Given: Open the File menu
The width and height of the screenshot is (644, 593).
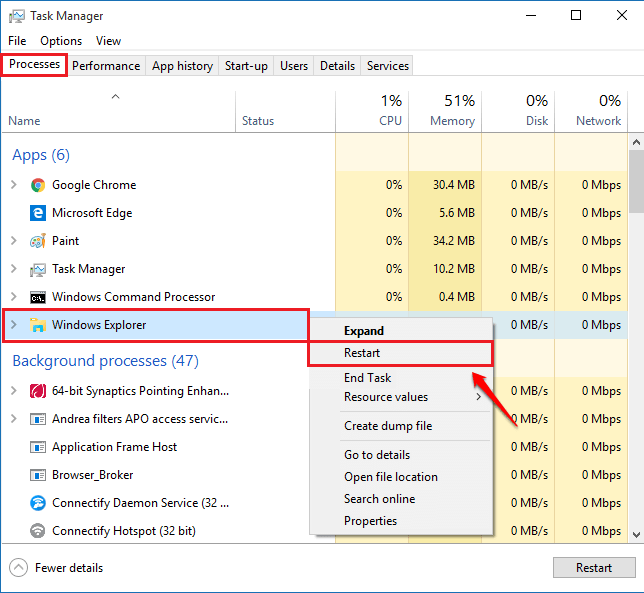Looking at the screenshot, I should [x=17, y=41].
